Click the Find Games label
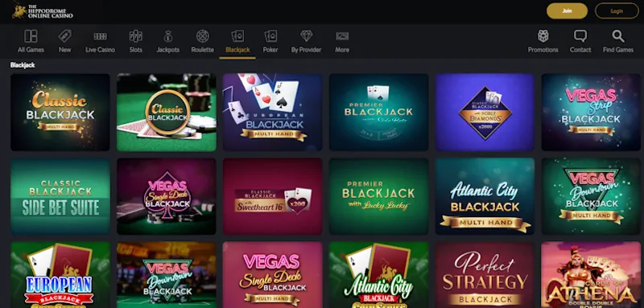 click(618, 50)
